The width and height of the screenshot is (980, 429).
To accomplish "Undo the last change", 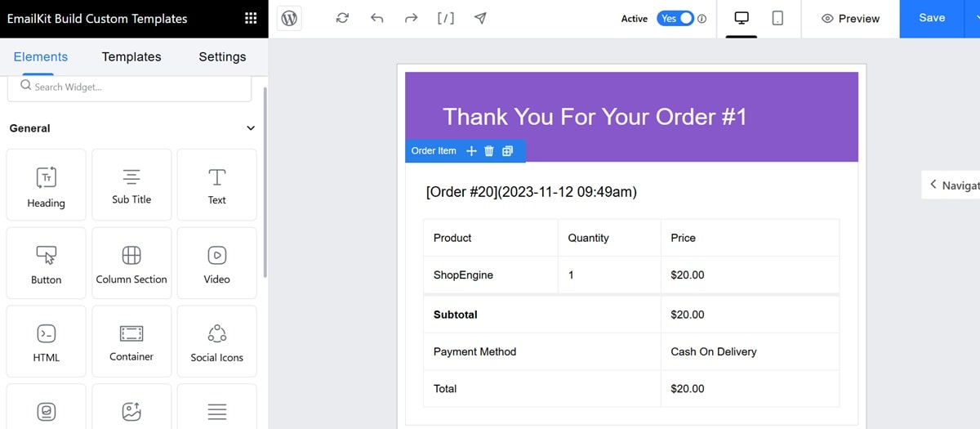I will 376,18.
